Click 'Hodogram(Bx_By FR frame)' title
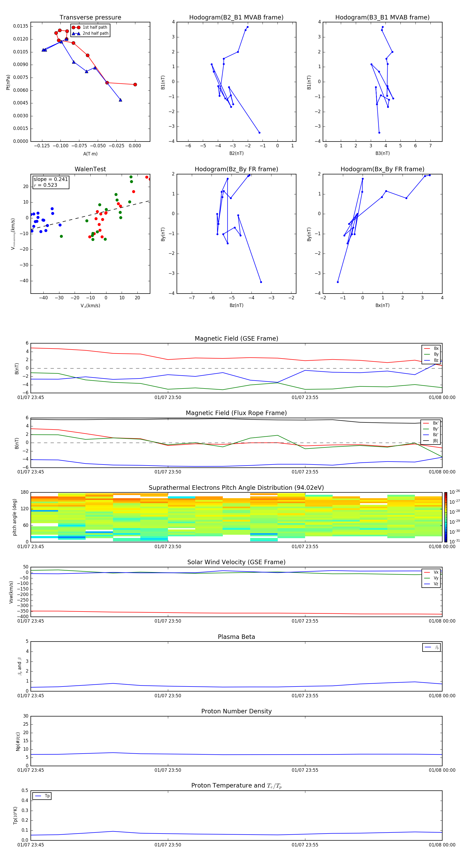Viewport: 473px width, 868px height. coord(382,169)
